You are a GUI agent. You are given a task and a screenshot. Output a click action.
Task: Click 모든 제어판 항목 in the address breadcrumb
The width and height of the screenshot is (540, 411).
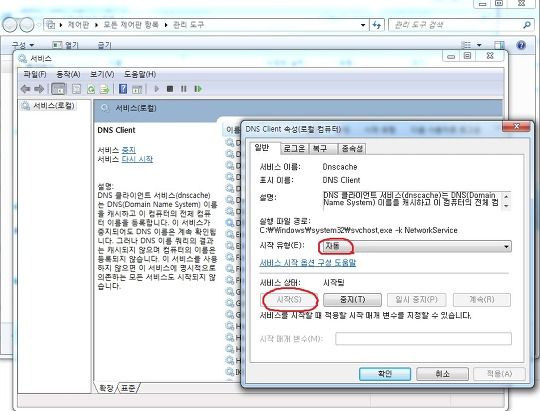[131, 25]
